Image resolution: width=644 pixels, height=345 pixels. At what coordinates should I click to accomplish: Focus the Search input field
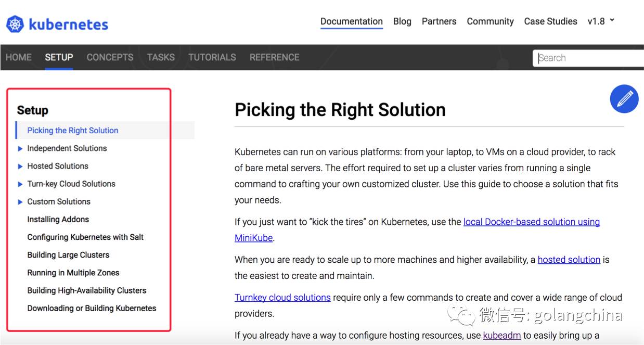(x=588, y=58)
